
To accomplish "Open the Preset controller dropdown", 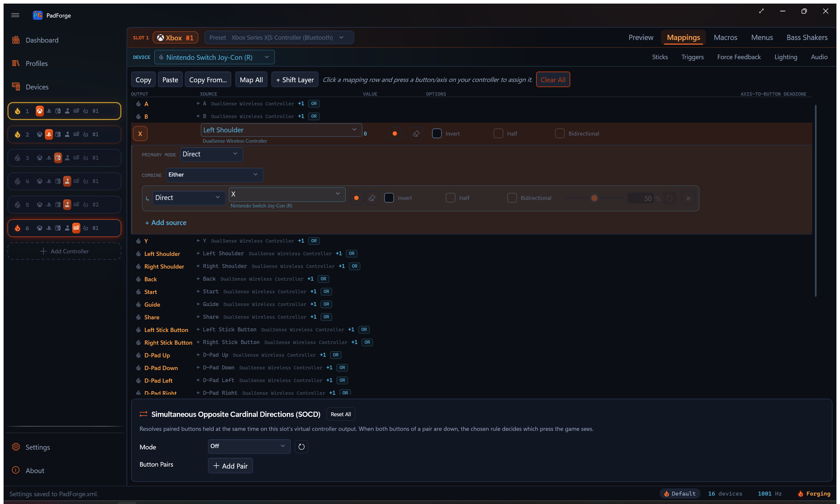I will [279, 38].
